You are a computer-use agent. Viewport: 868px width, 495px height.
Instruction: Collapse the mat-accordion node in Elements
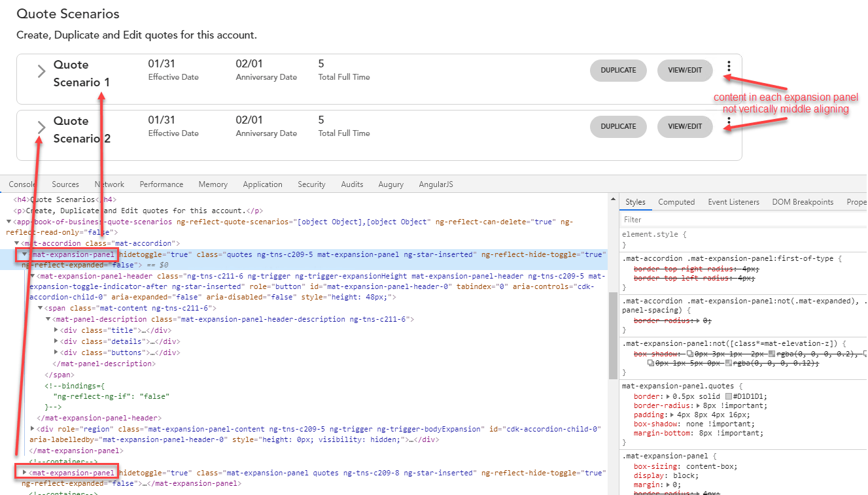pos(16,243)
